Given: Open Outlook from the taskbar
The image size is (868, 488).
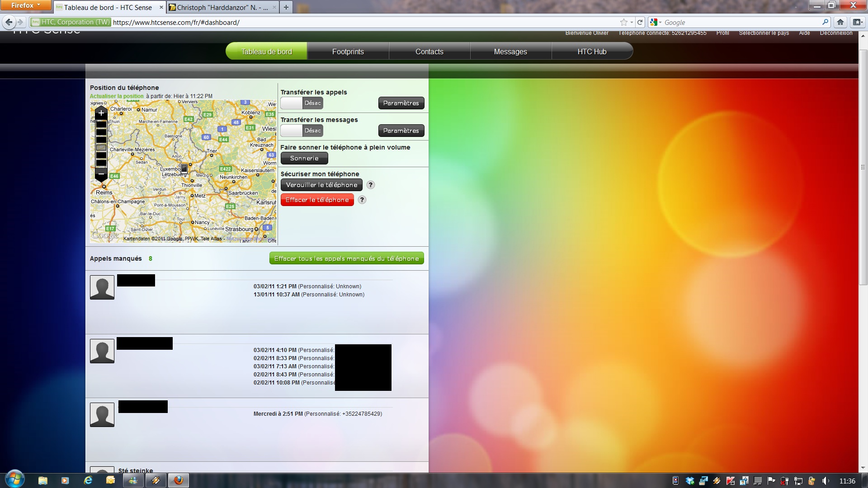Looking at the screenshot, I should (x=110, y=480).
